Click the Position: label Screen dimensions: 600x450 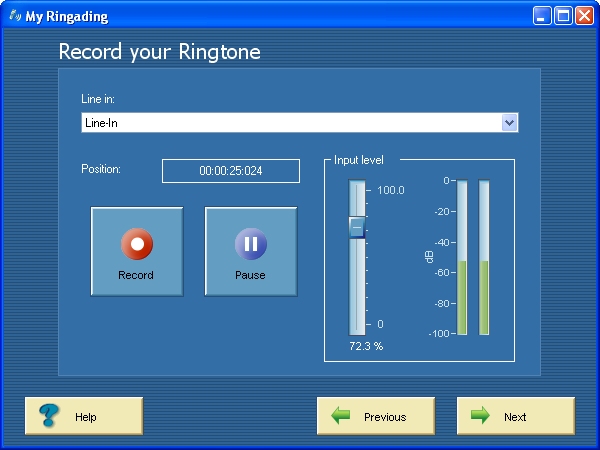(101, 169)
